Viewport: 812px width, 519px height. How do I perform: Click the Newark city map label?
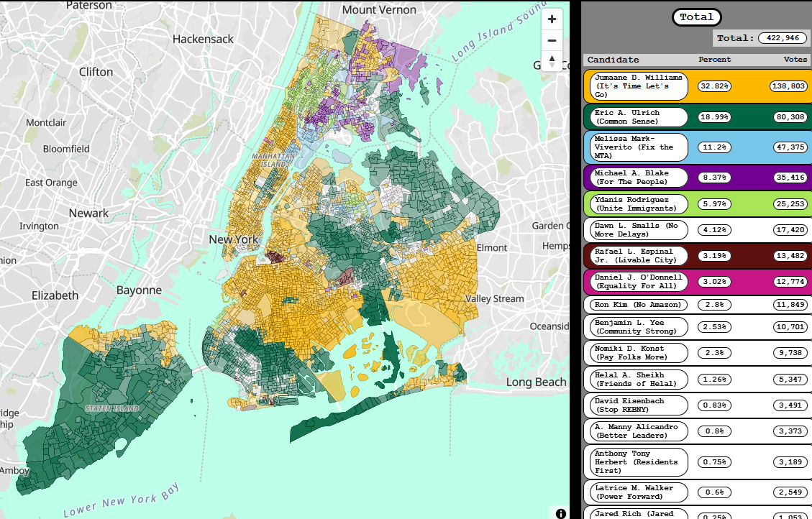88,213
